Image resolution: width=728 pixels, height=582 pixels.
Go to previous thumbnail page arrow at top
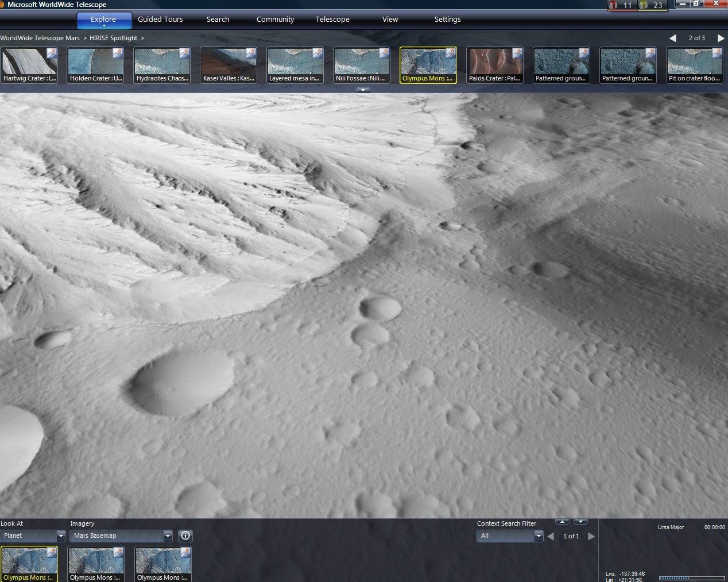tap(673, 38)
